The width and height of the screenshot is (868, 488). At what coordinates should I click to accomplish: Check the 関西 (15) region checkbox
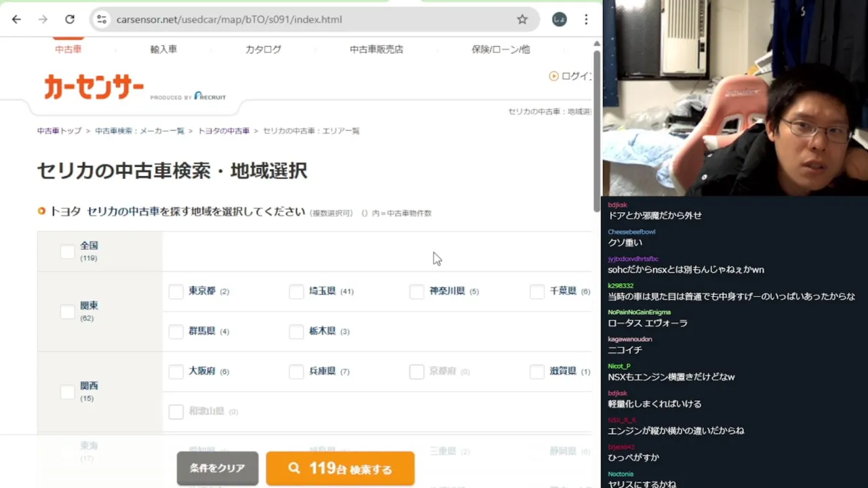[x=67, y=392]
